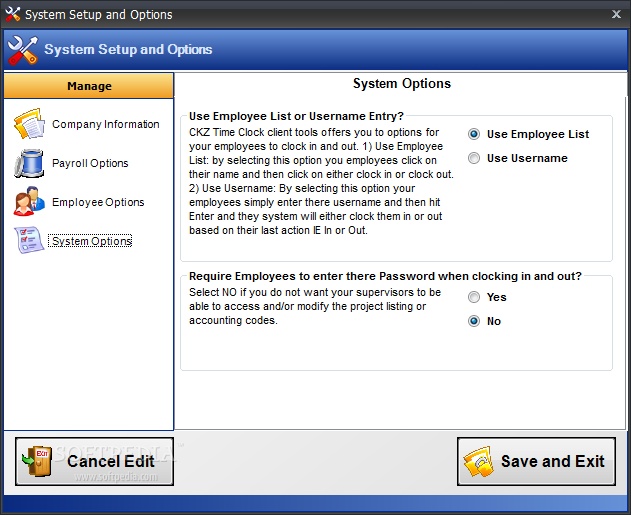Viewport: 631px width, 515px height.
Task: Click the 'Use Employee List or Username Entry?' label
Action: [296, 116]
